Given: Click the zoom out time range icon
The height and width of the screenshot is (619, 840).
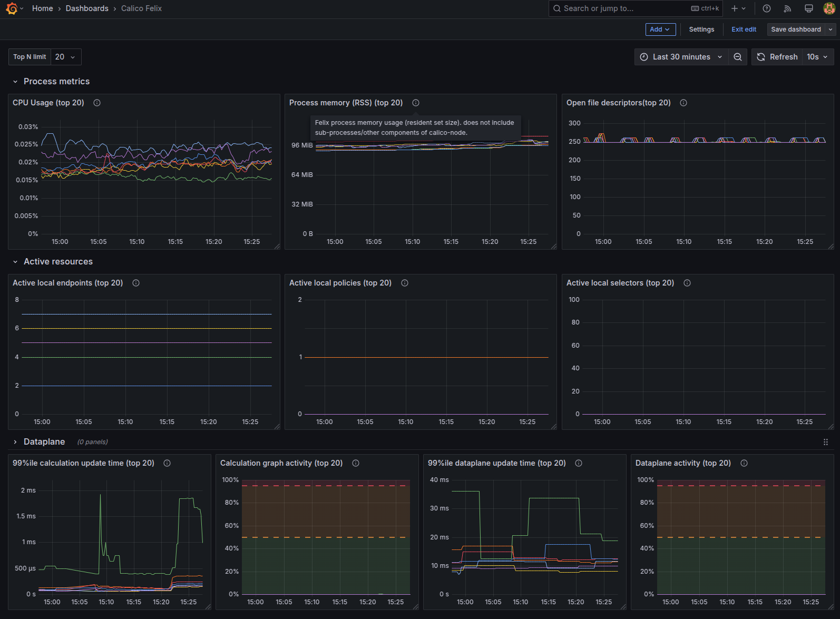Looking at the screenshot, I should tap(738, 57).
